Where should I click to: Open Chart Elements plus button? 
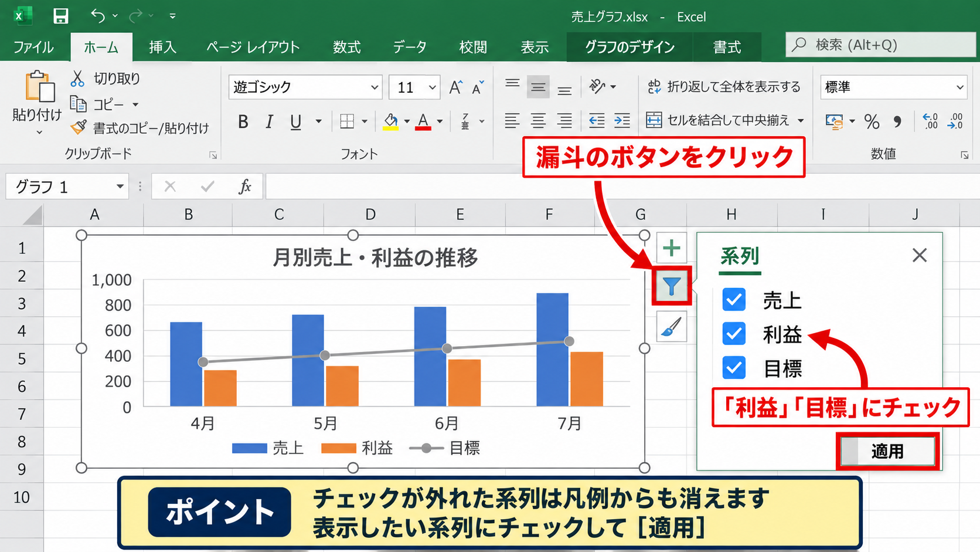pos(672,248)
